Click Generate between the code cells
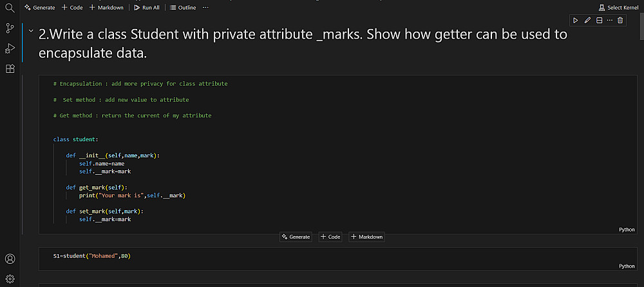 point(296,237)
